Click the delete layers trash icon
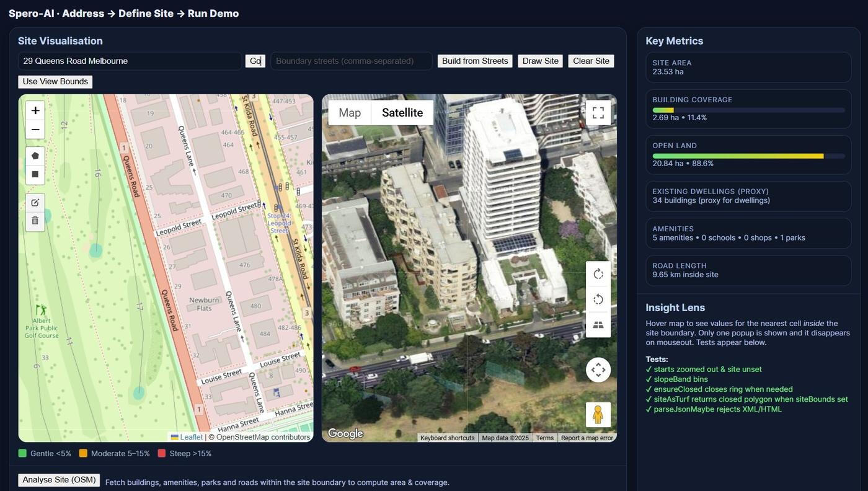This screenshot has width=868, height=491. pos(35,221)
